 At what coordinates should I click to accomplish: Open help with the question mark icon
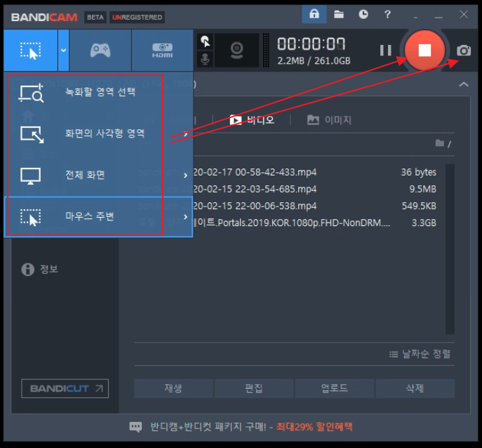[x=387, y=14]
